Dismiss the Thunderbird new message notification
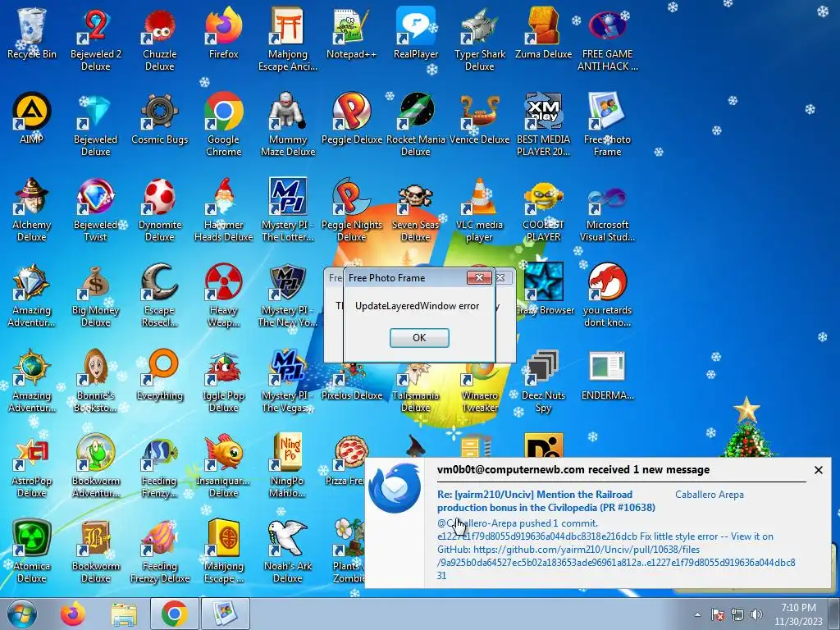 tap(818, 470)
